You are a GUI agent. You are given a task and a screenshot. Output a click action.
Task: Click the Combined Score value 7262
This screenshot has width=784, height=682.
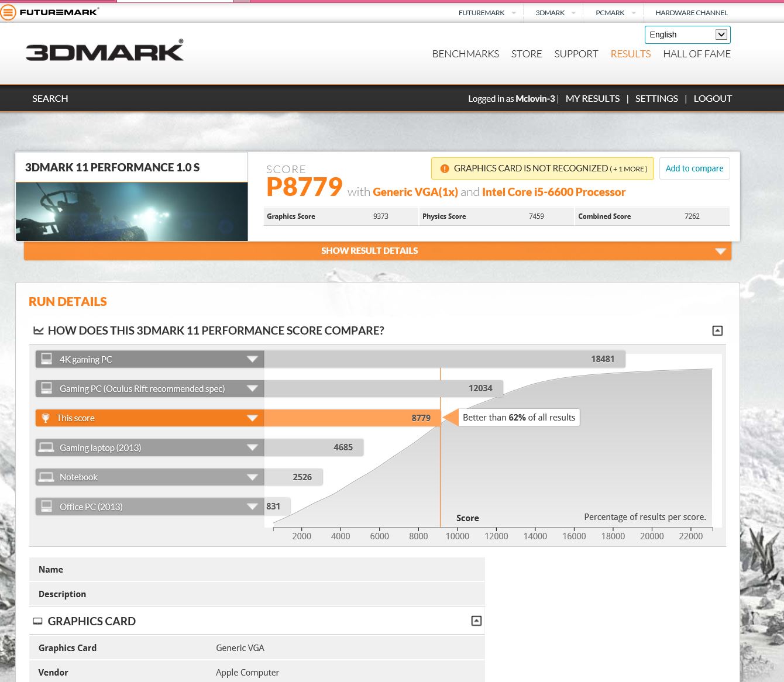(692, 216)
